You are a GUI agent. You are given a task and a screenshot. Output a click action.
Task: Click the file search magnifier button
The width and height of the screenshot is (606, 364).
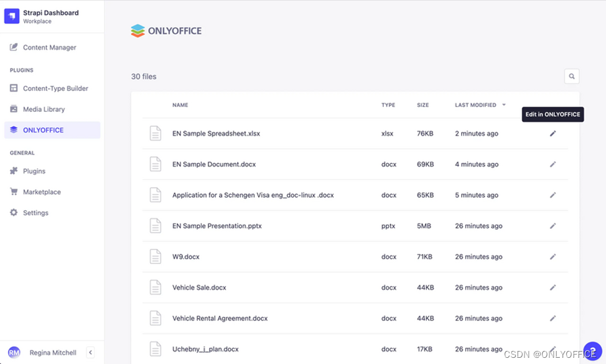(x=572, y=76)
